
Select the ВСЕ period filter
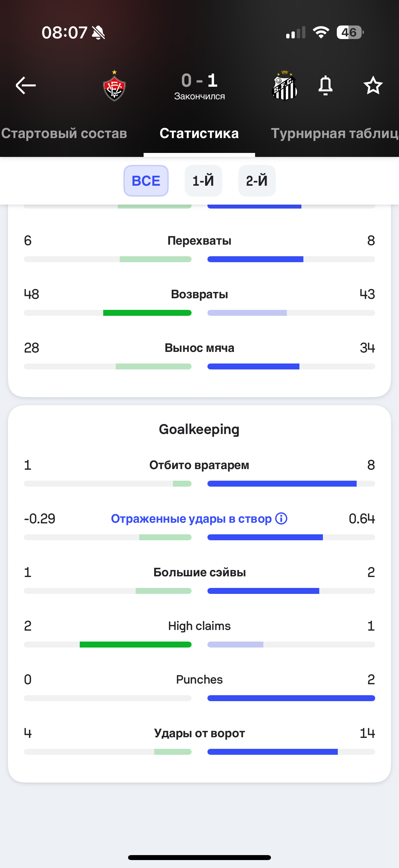tap(146, 181)
